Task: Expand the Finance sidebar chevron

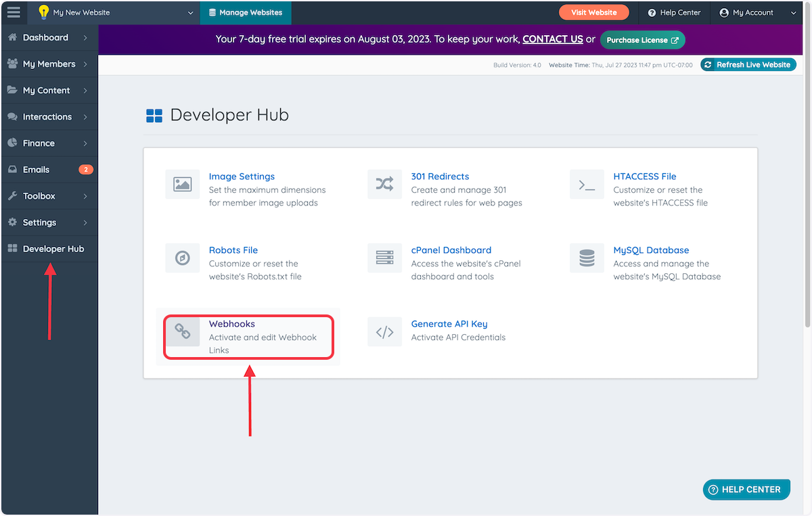Action: [x=85, y=143]
